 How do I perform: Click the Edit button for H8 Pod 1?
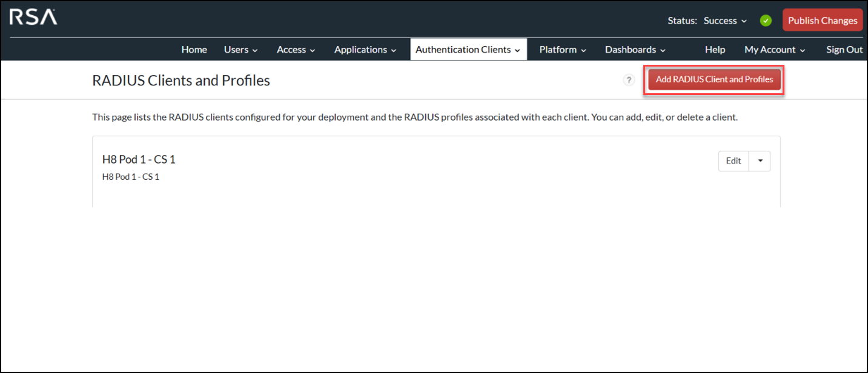pos(733,160)
